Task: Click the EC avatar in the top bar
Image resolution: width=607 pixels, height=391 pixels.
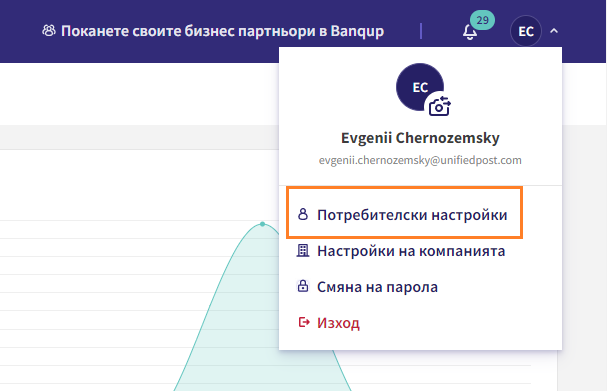Action: coord(526,31)
